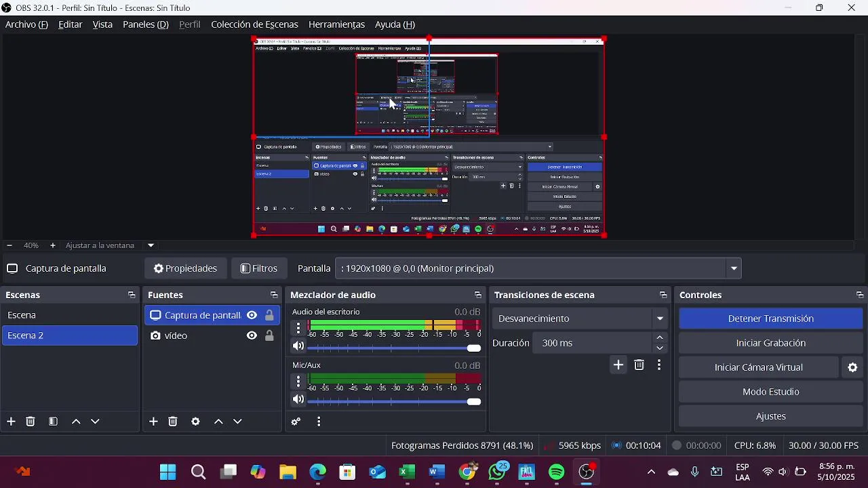Open Excel from the taskbar
Viewport: 868px width, 488px height.
(x=407, y=472)
